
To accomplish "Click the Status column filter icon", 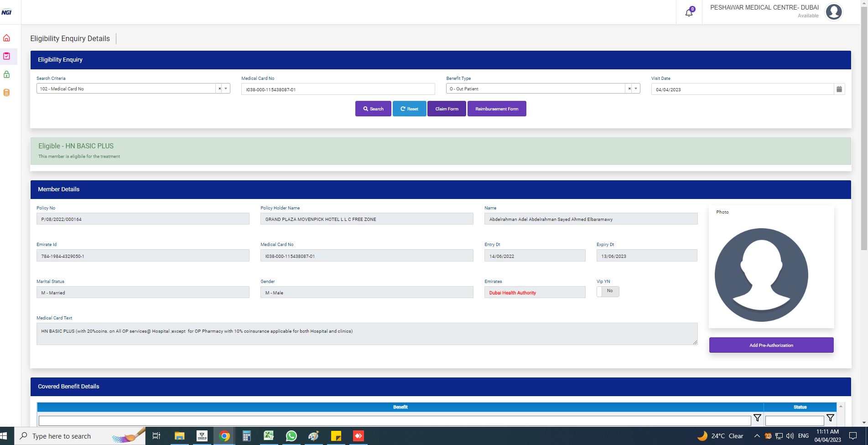I will coord(830,418).
